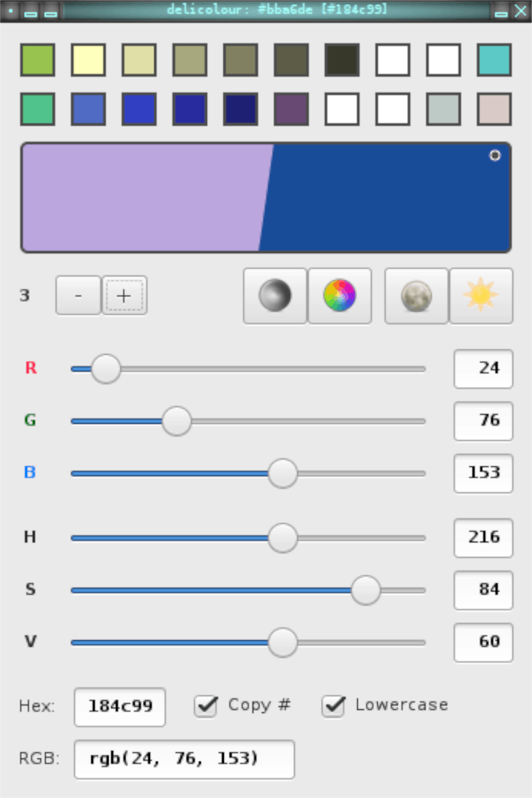
Task: Click the hue value box showing 216
Action: (x=483, y=538)
